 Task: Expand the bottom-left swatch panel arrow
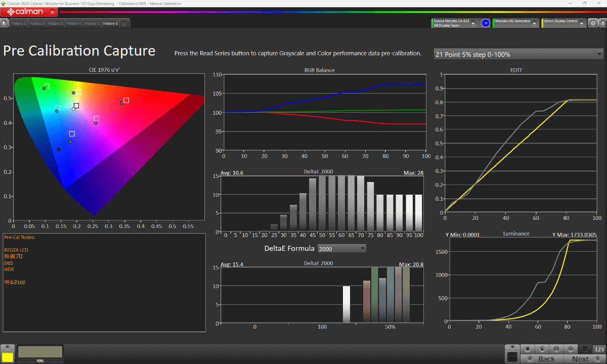[8, 347]
